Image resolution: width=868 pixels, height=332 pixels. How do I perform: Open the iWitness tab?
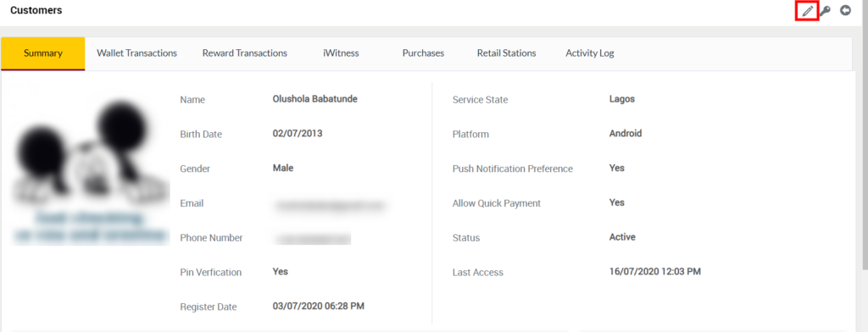(x=341, y=53)
